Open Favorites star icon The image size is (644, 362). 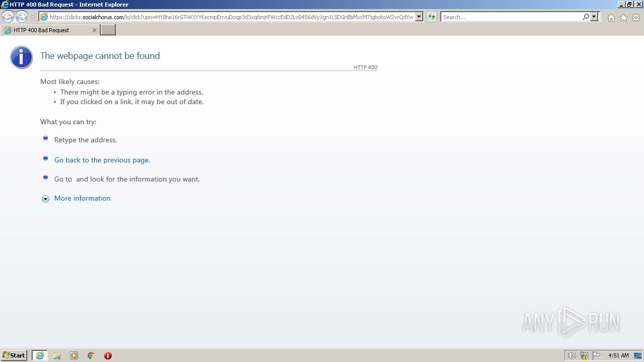(623, 18)
